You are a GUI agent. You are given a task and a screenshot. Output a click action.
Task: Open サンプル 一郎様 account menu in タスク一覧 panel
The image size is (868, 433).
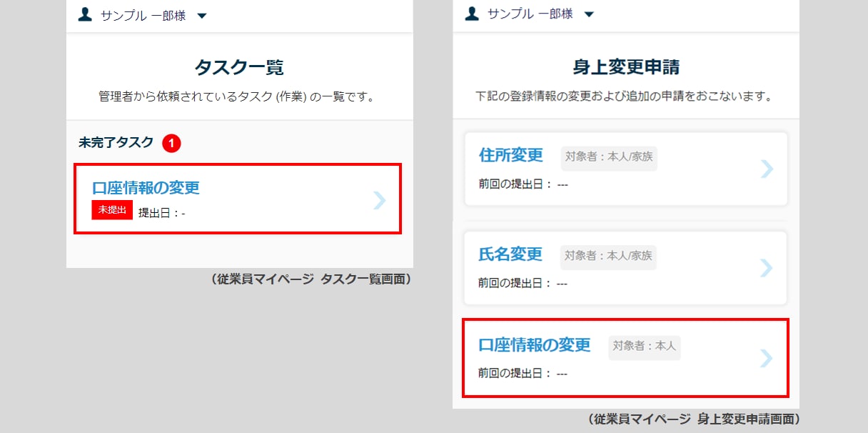point(143,16)
